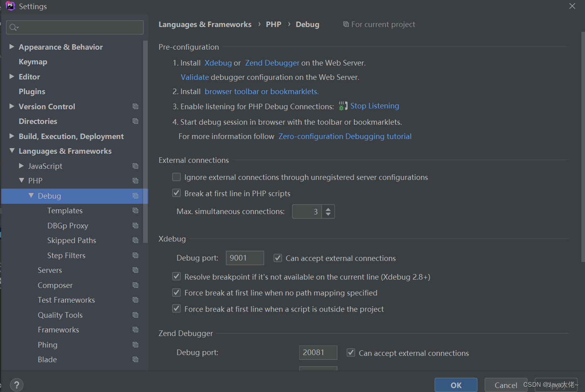The image size is (585, 392).
Task: Click the copy icon beside Version Control
Action: 135,106
